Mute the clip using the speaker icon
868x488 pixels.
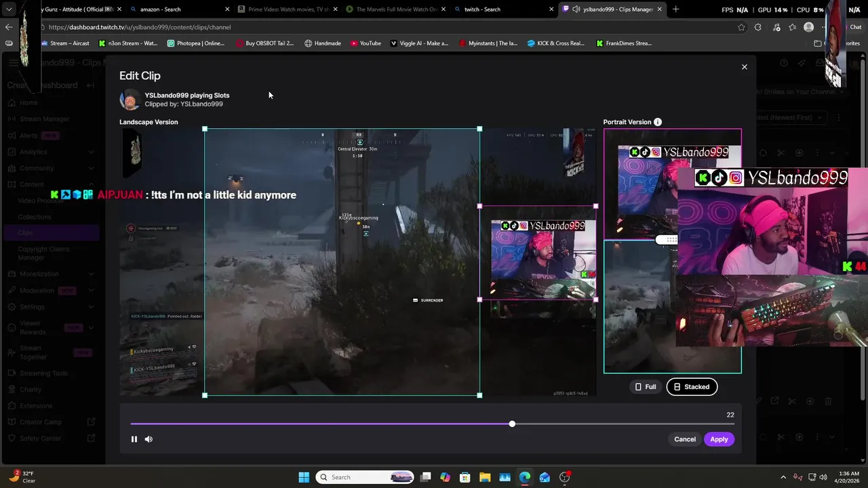point(149,439)
